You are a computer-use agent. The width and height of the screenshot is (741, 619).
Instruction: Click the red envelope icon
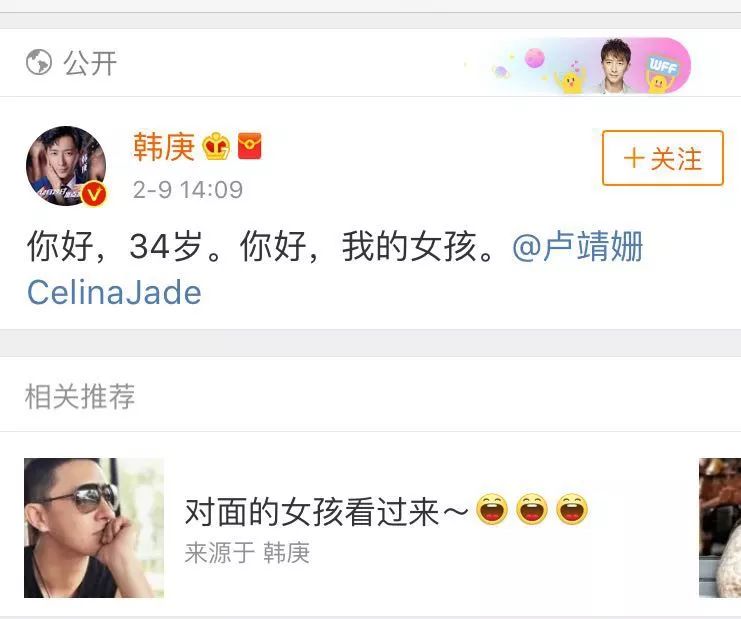(250, 146)
